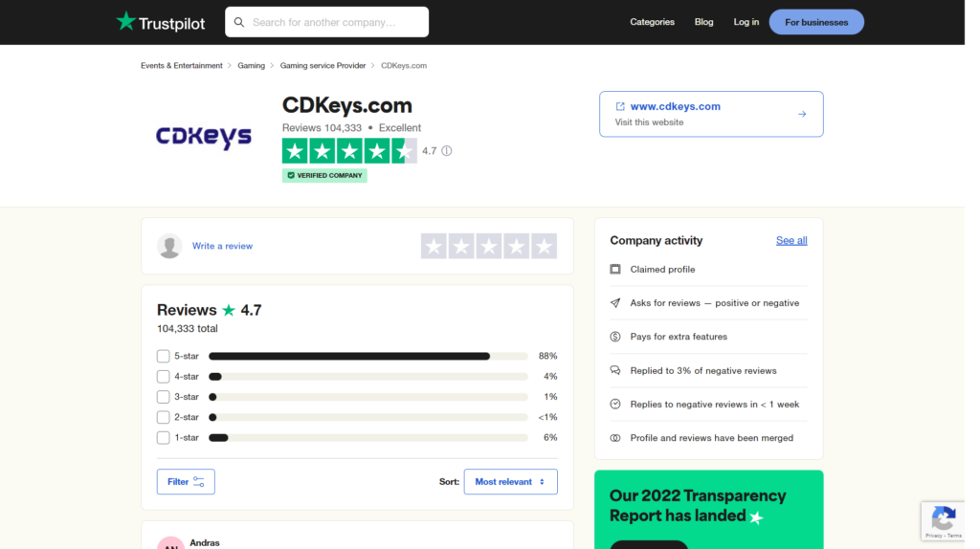The height and width of the screenshot is (549, 980).
Task: Click the Replied to 3% of negative reviews text
Action: point(703,370)
